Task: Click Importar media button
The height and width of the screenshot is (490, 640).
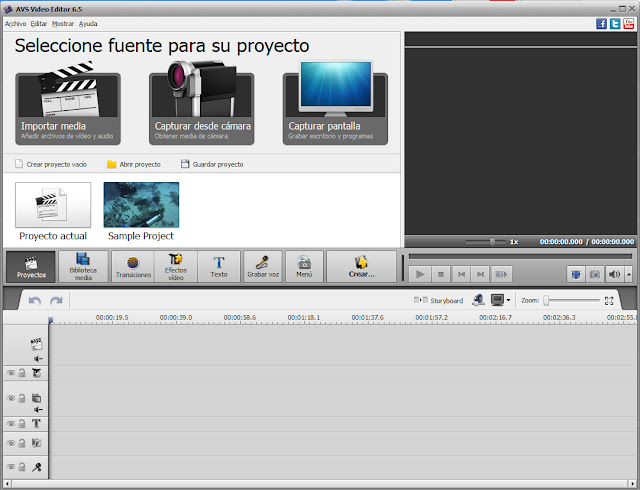Action: [68, 108]
